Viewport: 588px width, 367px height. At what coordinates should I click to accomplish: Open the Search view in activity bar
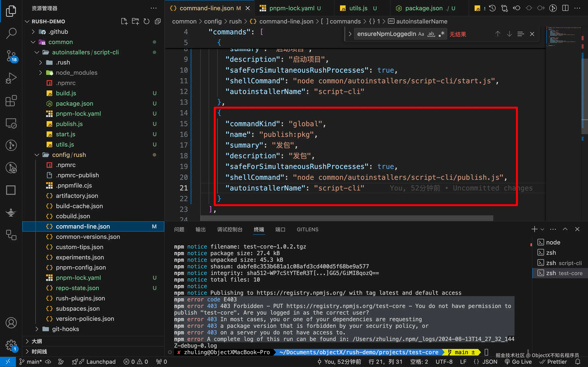(x=11, y=33)
